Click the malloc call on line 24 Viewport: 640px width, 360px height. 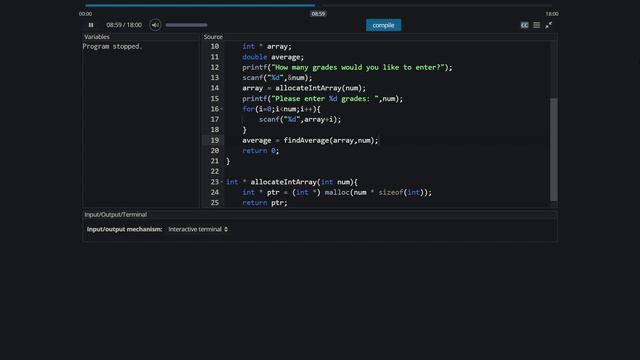tap(378, 192)
